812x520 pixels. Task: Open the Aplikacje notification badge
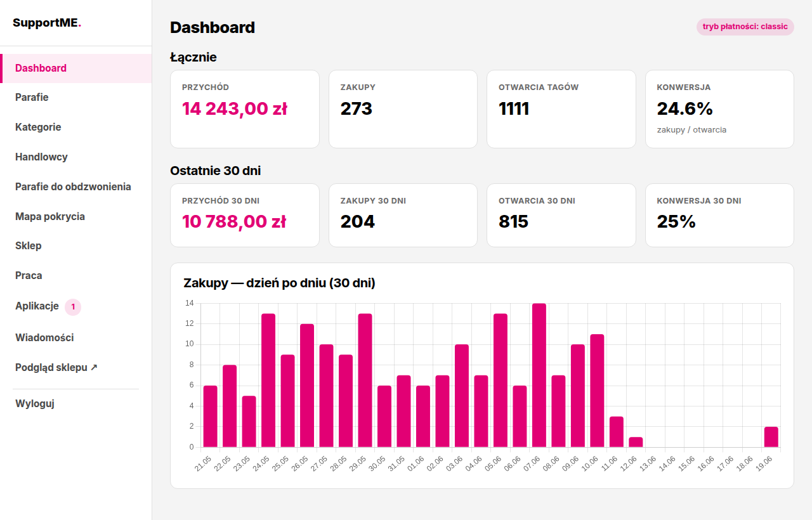coord(73,307)
